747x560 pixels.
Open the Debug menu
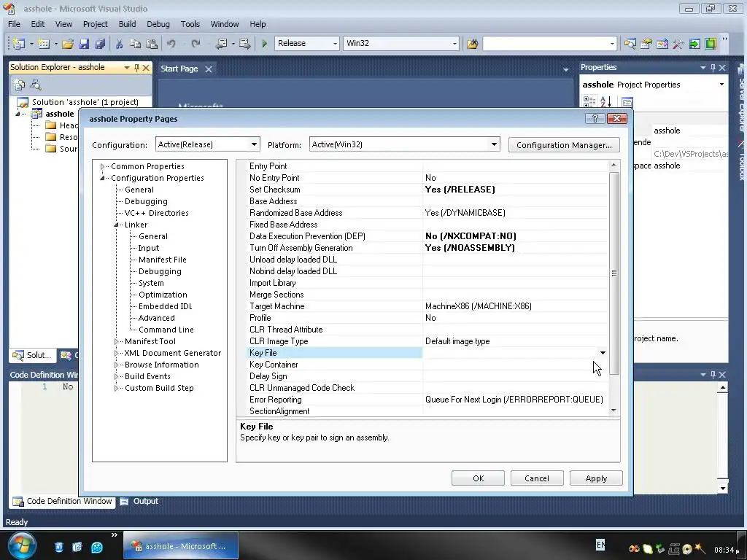tap(158, 24)
